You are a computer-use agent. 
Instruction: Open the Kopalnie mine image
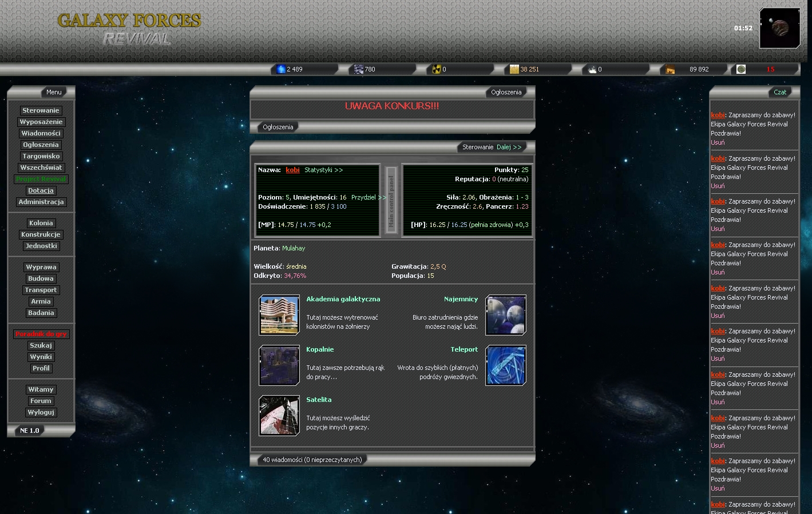[279, 365]
